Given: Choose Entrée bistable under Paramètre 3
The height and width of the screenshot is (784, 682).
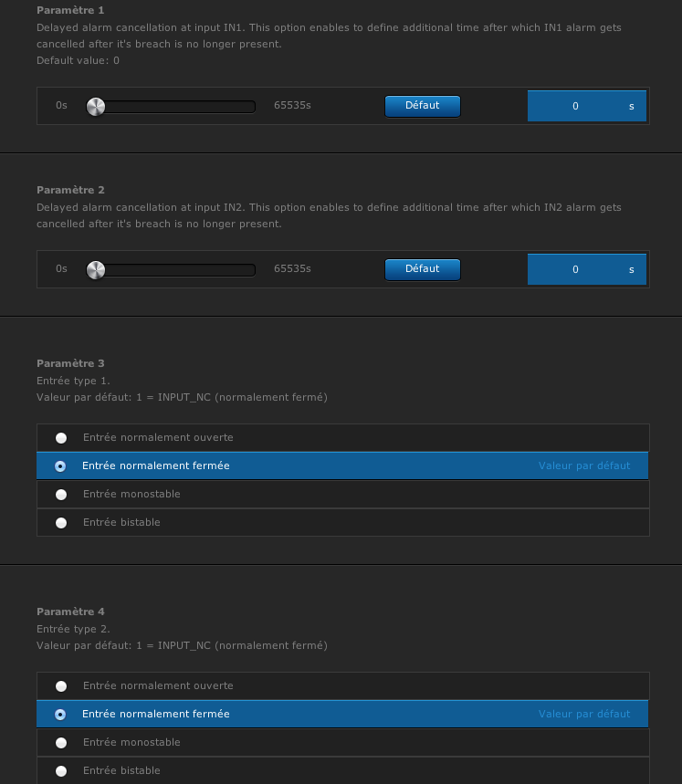Looking at the screenshot, I should (343, 522).
